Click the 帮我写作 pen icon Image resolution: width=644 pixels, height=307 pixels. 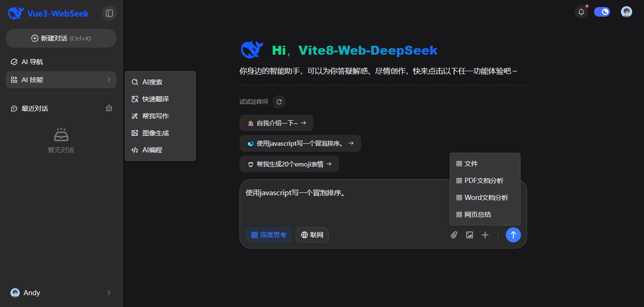tap(135, 116)
